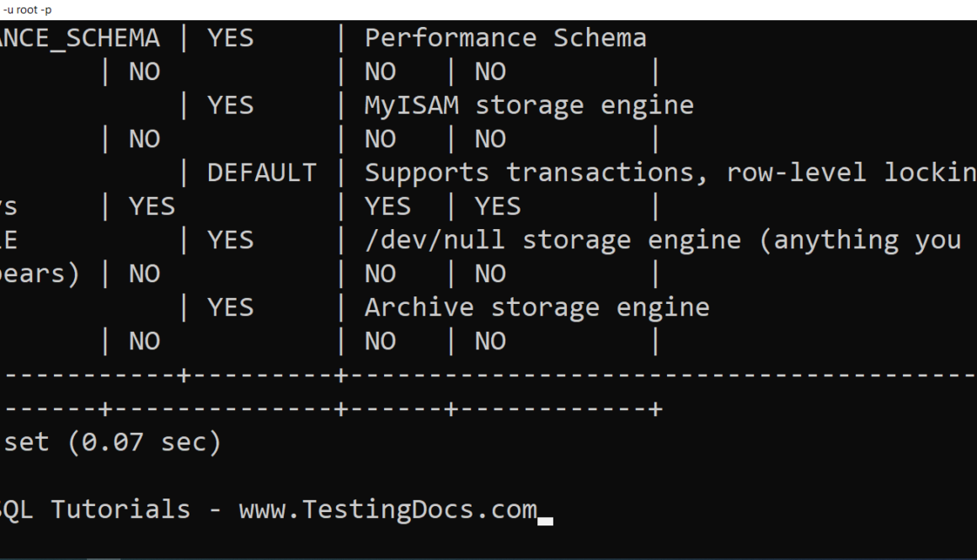
Task: Click the 'pears)' text fragment
Action: [39, 274]
